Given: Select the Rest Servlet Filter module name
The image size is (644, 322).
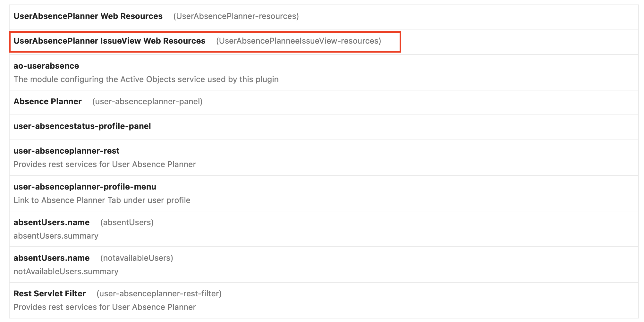Looking at the screenshot, I should point(50,294).
